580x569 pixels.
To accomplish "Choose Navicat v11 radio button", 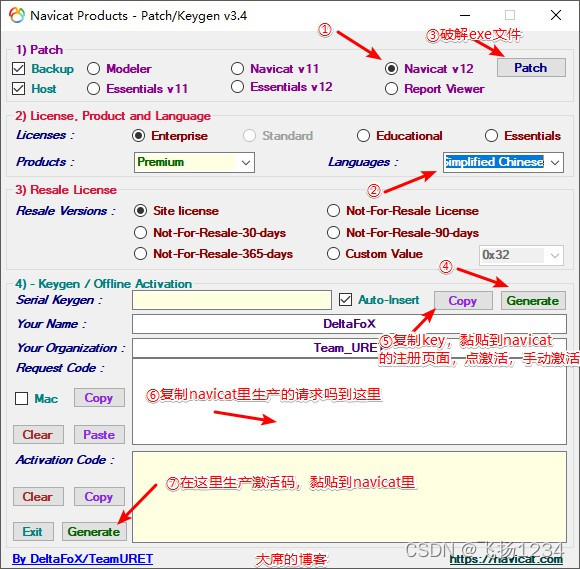I will [237, 68].
